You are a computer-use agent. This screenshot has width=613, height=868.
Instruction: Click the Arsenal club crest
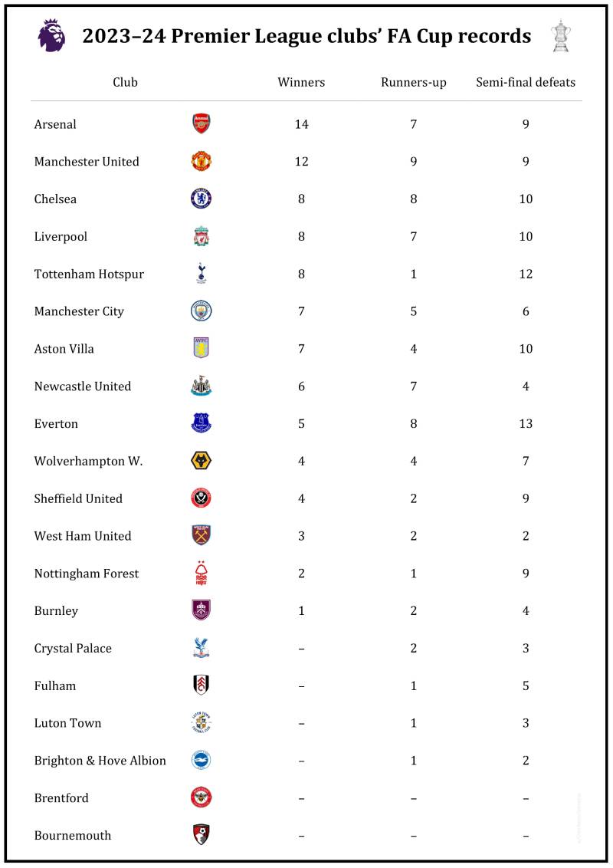[201, 124]
